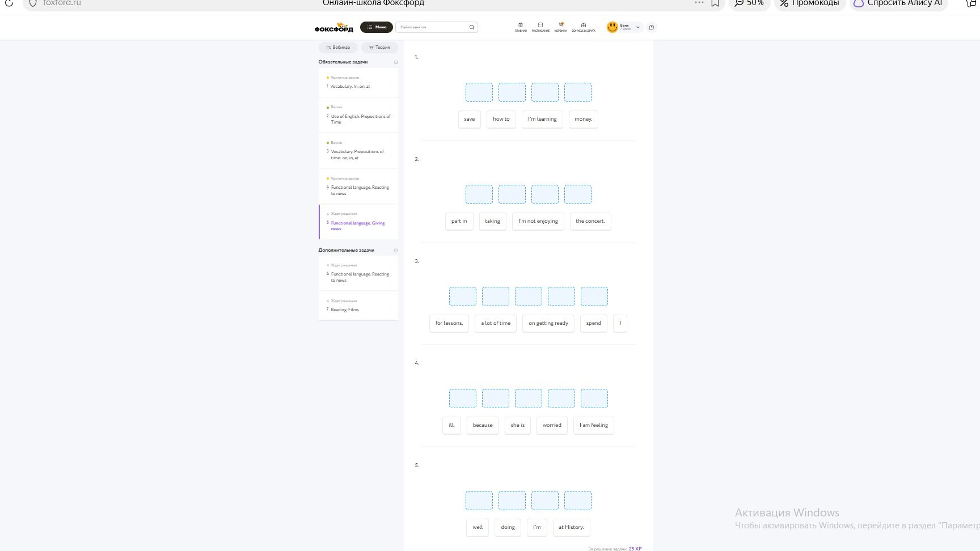Click the 'I'm learning' word tile
This screenshot has width=980, height=551.
tap(542, 119)
